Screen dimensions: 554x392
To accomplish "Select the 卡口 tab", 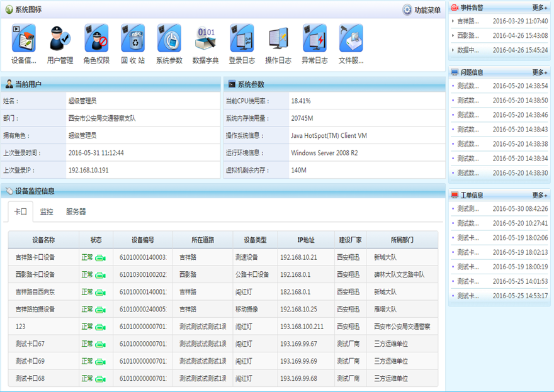I will (x=21, y=212).
